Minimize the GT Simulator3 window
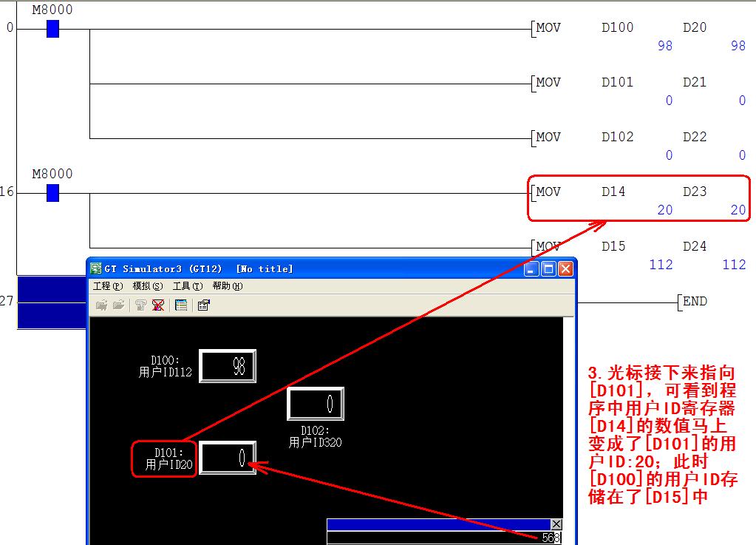The height and width of the screenshot is (545, 756). (532, 269)
